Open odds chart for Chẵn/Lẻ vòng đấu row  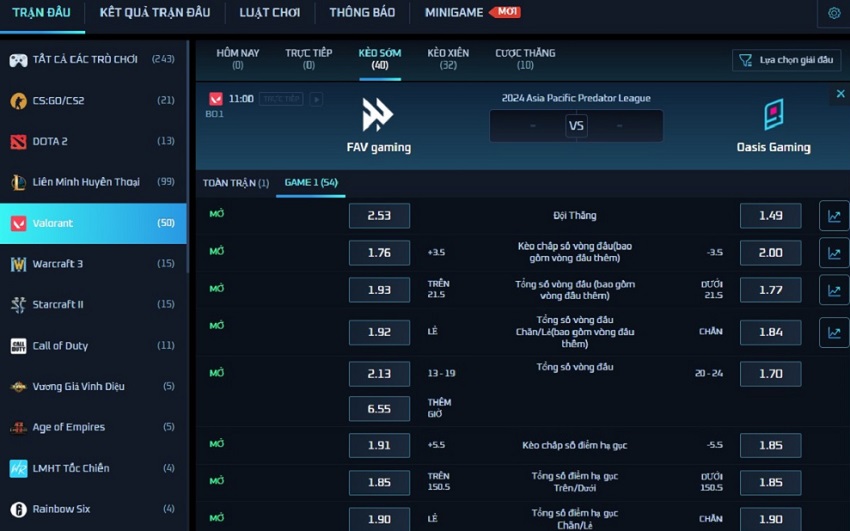834,332
